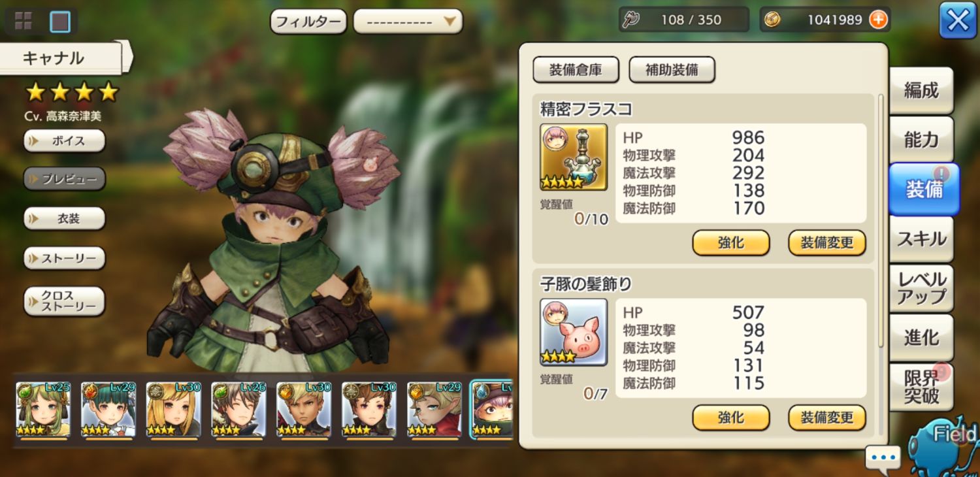This screenshot has height=477, width=980.
Task: Expand the ボイス option
Action: tap(65, 140)
